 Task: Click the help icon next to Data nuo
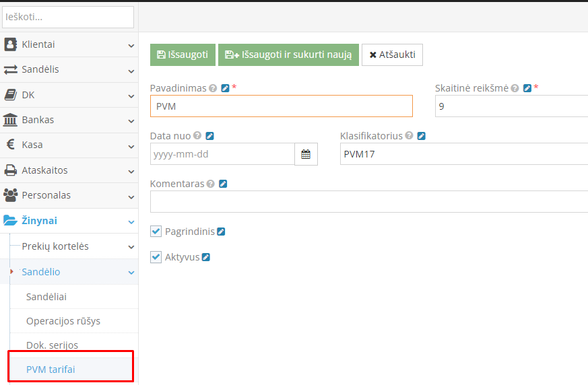pos(197,136)
